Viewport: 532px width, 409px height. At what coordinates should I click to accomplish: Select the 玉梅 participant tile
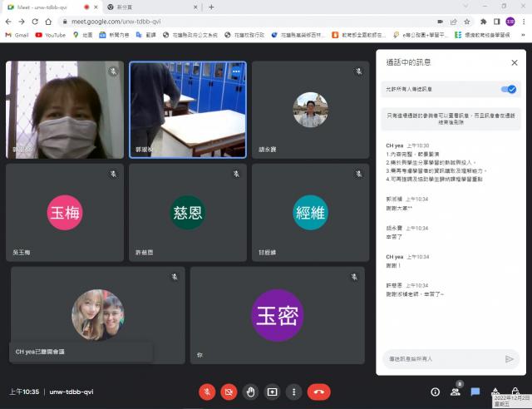(x=64, y=213)
